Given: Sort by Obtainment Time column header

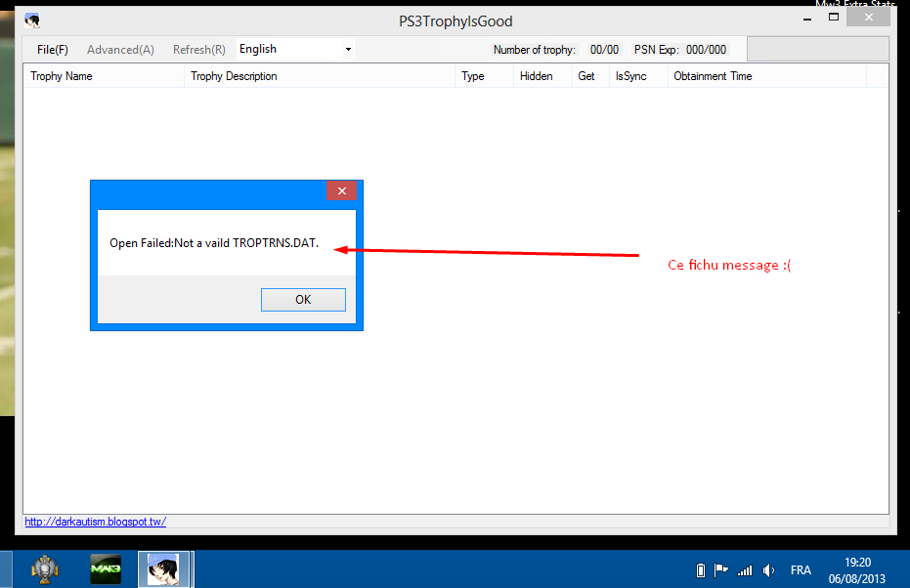Looking at the screenshot, I should pyautogui.click(x=767, y=76).
